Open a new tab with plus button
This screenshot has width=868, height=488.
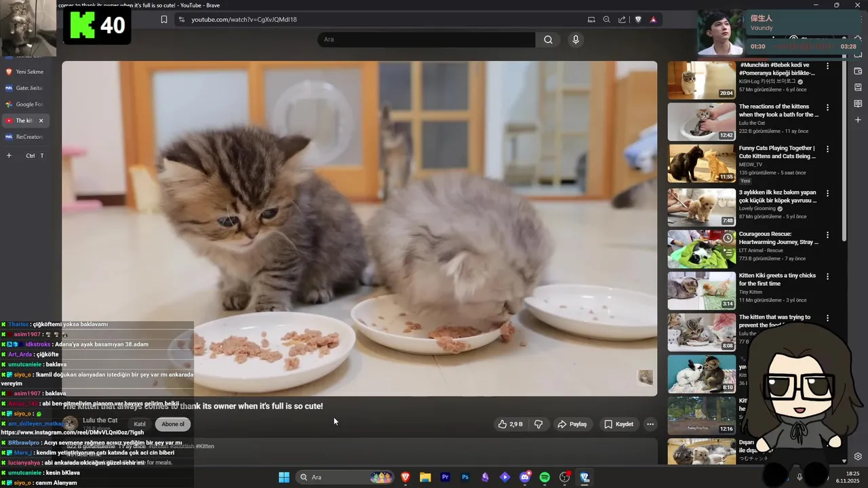(9, 156)
